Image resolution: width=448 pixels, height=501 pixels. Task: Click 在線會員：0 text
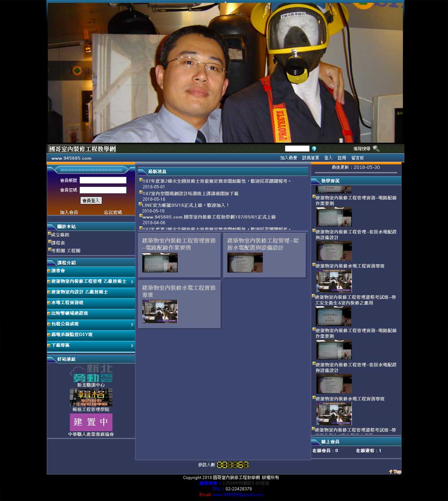pyautogui.click(x=325, y=450)
